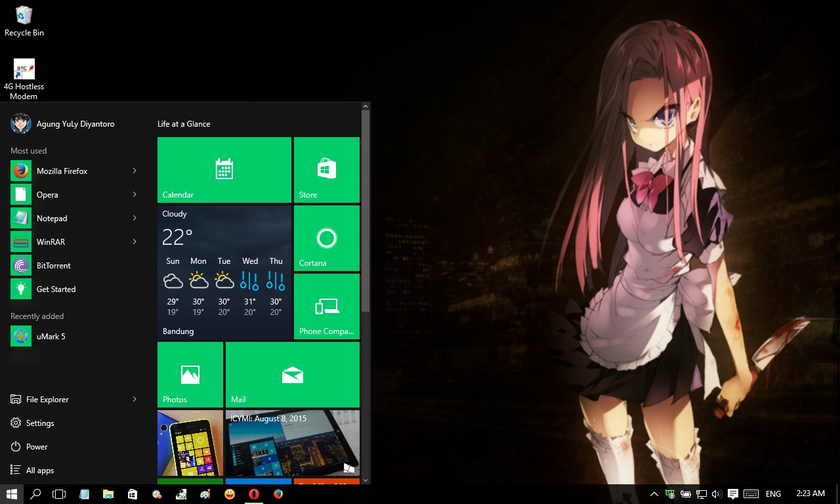The height and width of the screenshot is (504, 840).
Task: Expand the WinRAR jump list arrow
Action: click(135, 241)
